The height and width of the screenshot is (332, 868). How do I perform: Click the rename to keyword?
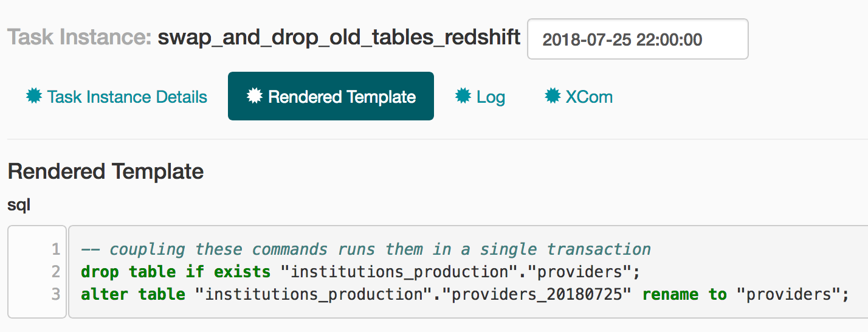684,294
